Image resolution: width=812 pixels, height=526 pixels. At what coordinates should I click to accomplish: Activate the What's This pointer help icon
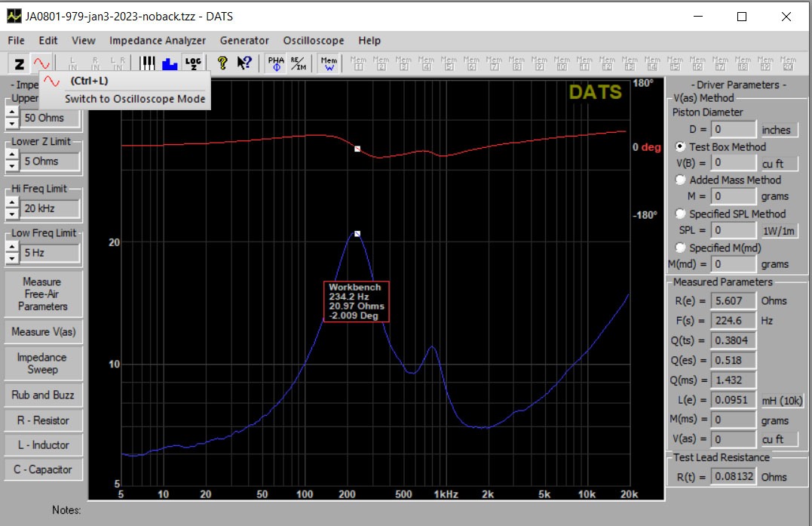click(x=244, y=63)
